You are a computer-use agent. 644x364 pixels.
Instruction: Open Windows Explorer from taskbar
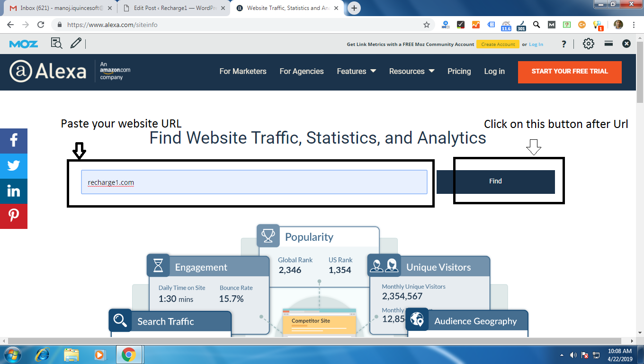tap(72, 355)
